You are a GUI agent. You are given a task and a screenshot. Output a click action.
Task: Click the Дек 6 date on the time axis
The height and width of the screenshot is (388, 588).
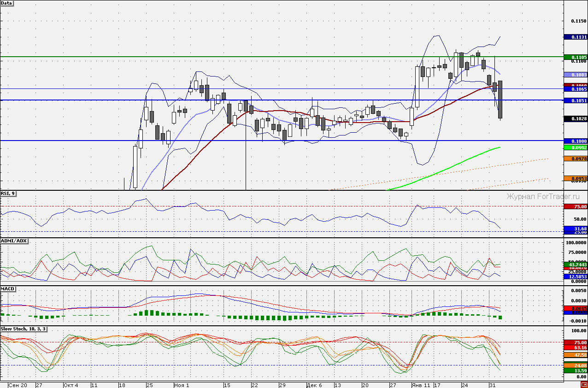point(314,385)
